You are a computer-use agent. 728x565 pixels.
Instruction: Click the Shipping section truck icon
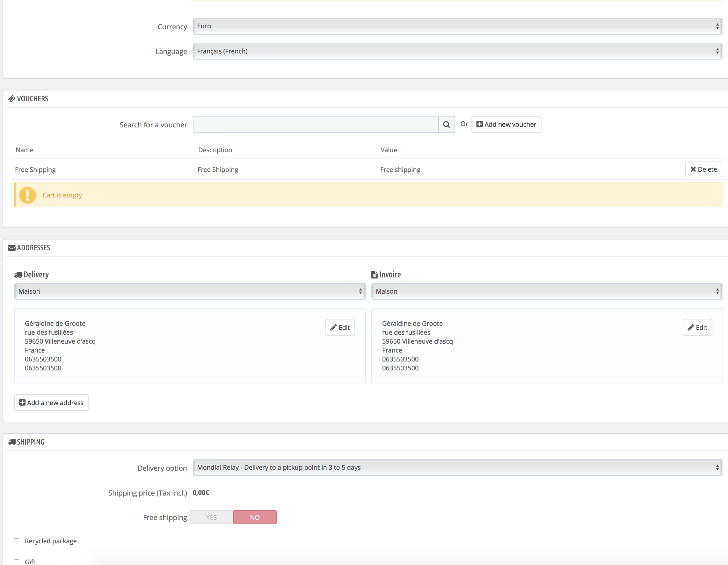point(12,442)
